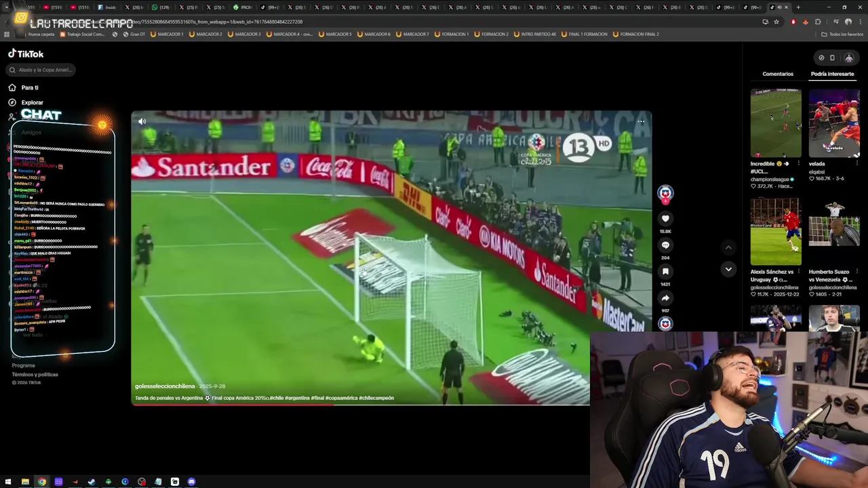Open the Humberto Suazo vs Venezuela thumbnail

834,231
